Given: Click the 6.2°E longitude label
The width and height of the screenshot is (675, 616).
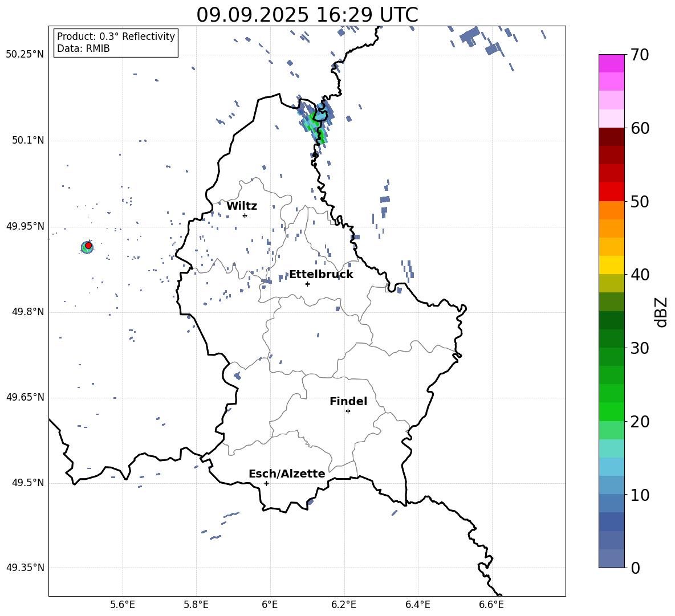Looking at the screenshot, I should (x=344, y=605).
